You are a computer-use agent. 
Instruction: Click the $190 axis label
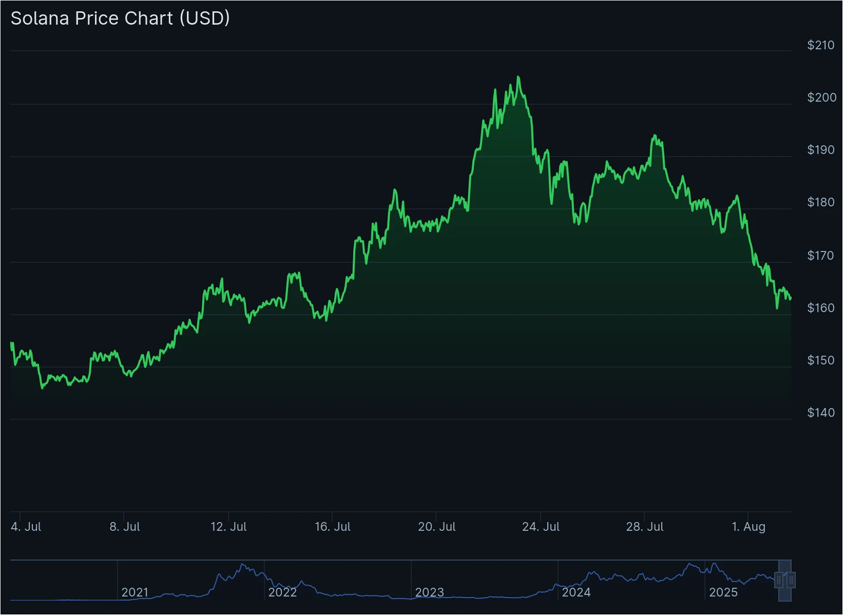click(820, 150)
